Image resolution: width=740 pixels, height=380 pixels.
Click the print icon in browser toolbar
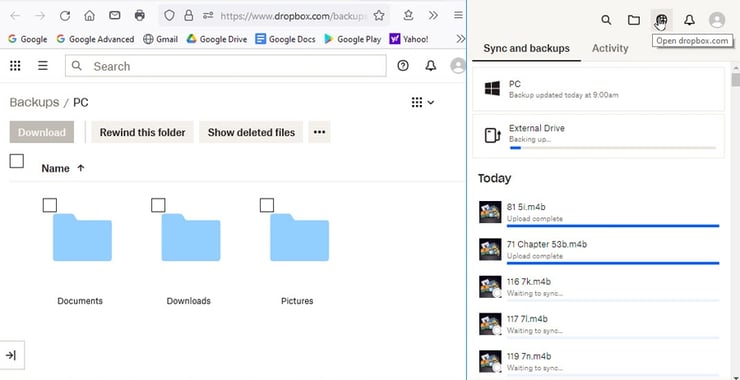coord(140,16)
